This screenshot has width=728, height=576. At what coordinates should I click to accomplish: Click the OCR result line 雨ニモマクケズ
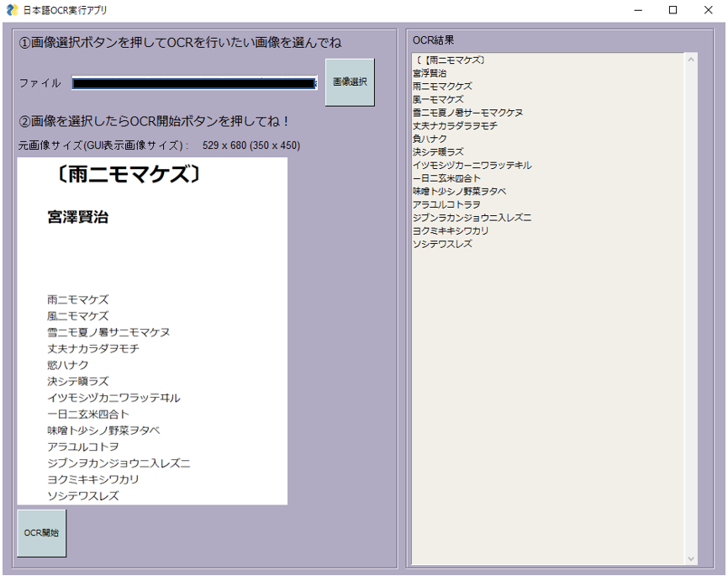tap(442, 87)
